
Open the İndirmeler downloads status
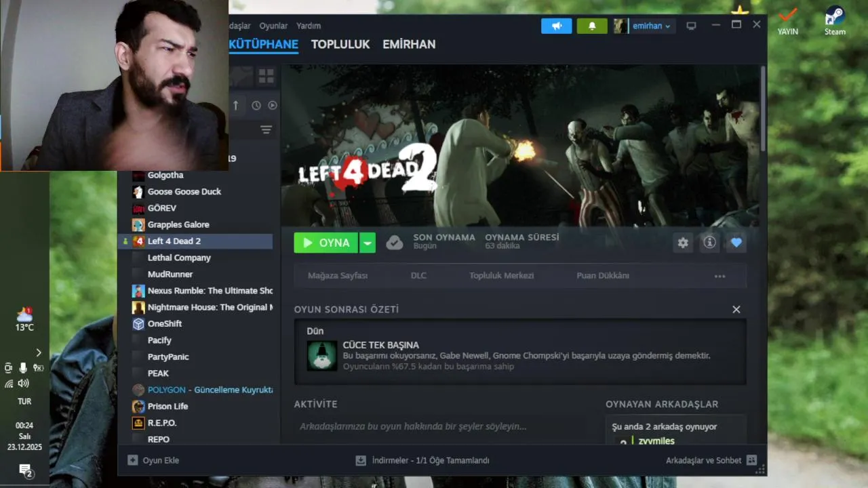point(423,460)
